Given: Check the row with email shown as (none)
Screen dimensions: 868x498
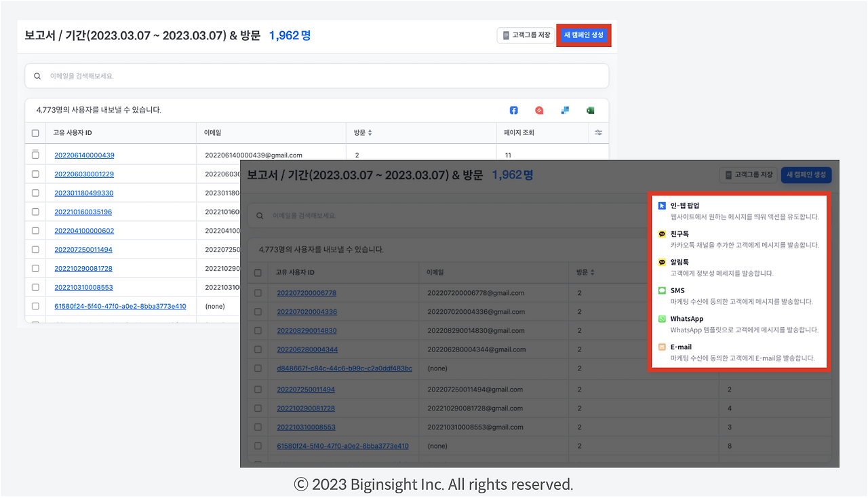Looking at the screenshot, I should (x=35, y=306).
